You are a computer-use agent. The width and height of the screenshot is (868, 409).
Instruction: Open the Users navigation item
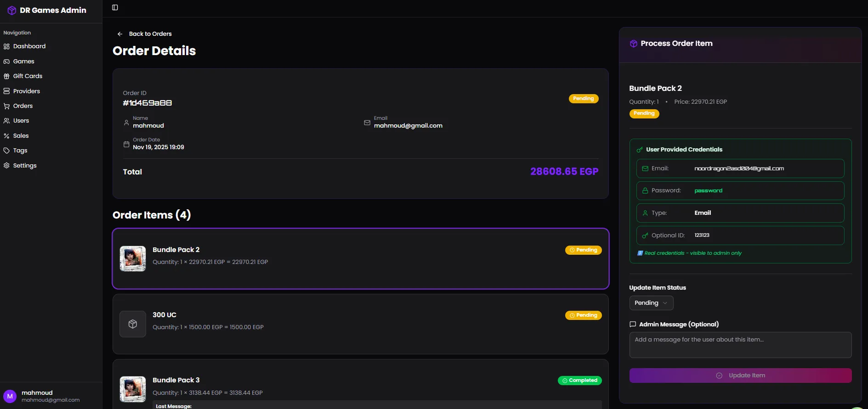[x=21, y=121]
